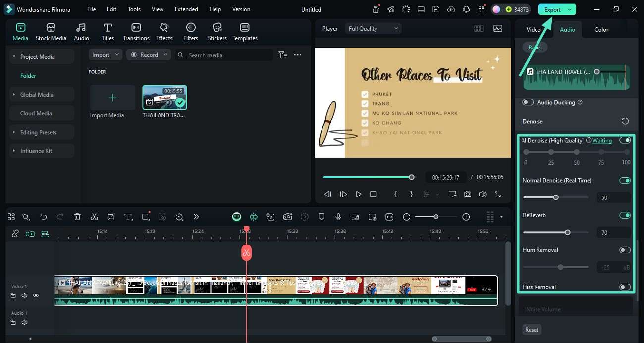This screenshot has width=644, height=343.
Task: Click the Waiting link beside AI Denoise
Action: point(602,140)
